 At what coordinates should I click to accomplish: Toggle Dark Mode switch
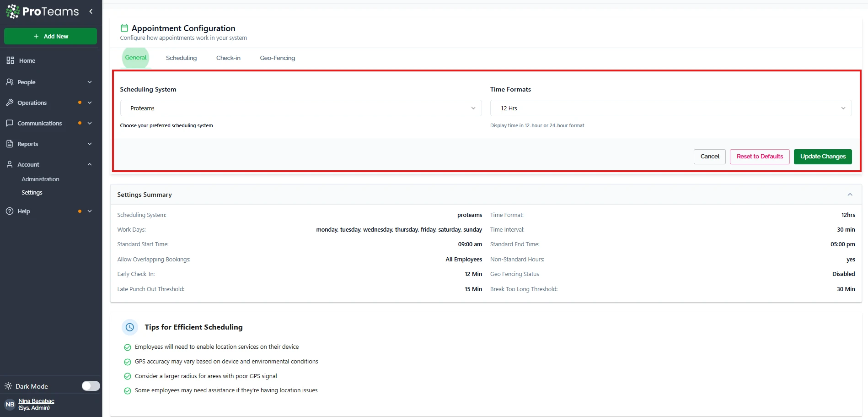[x=91, y=386]
